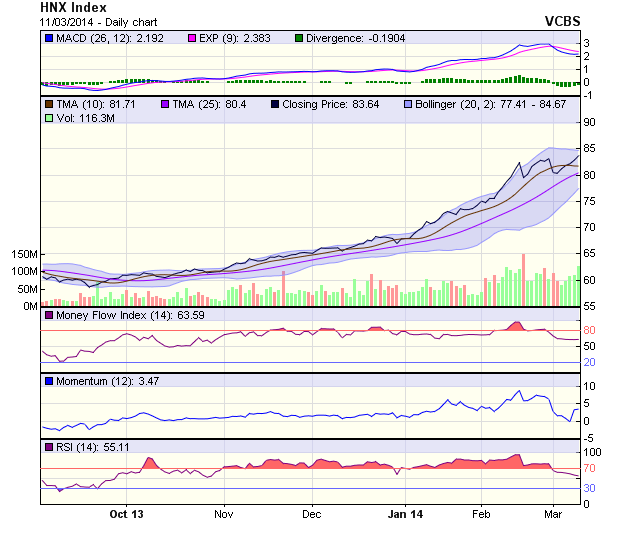Select the green Divergence legend marker
This screenshot has width=620, height=535.
click(299, 38)
